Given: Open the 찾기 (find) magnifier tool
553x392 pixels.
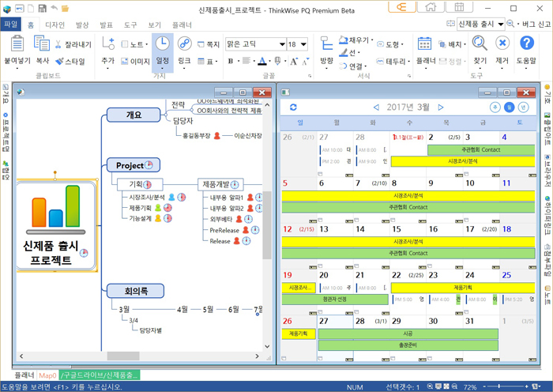Looking at the screenshot, I should tap(480, 45).
